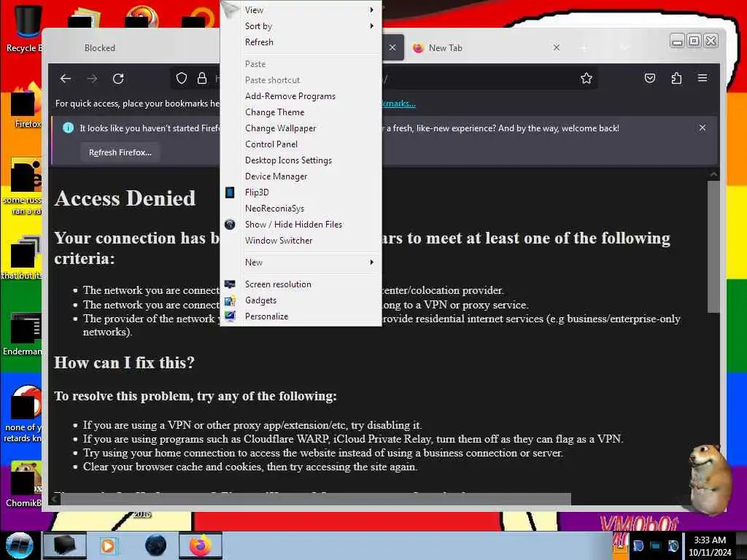The height and width of the screenshot is (560, 747).
Task: Click the horizontal scrollbar at page bottom
Action: (315, 499)
